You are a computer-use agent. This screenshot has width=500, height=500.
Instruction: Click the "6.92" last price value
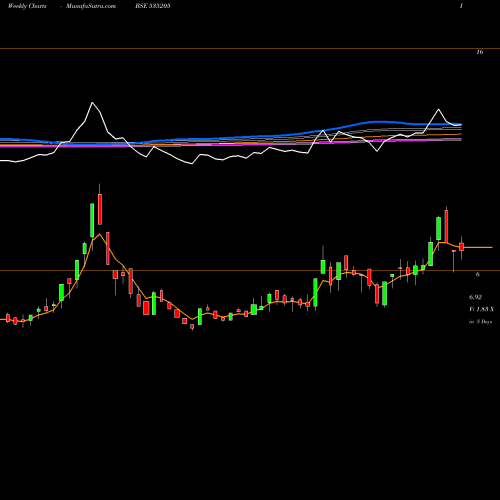pyautogui.click(x=475, y=297)
